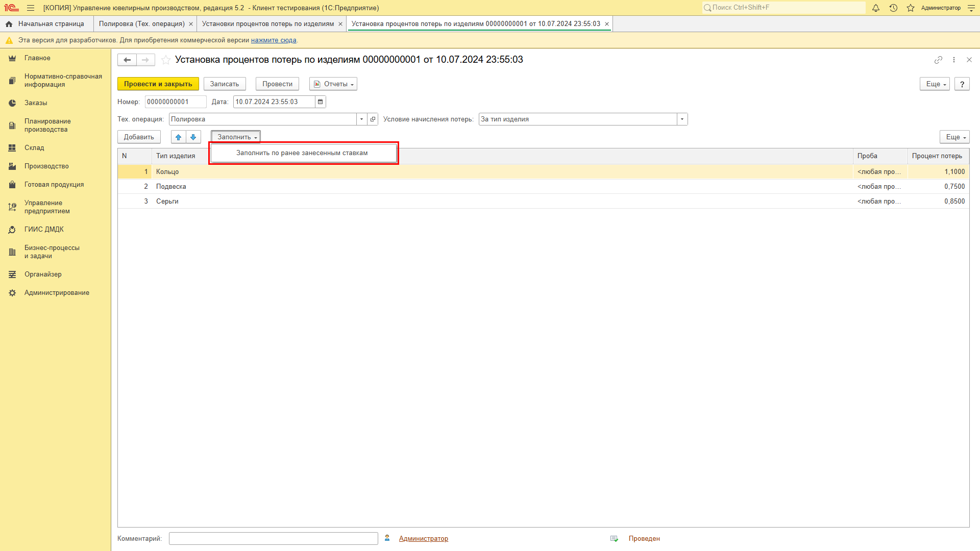Follow the нажмите сюда link
This screenshot has width=980, height=551.
274,40
